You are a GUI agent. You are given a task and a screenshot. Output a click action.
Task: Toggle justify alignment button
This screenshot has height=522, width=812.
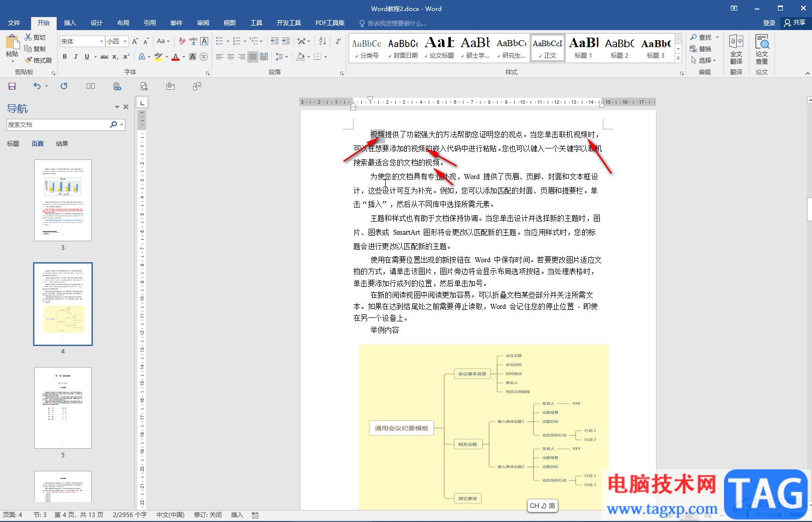point(253,57)
